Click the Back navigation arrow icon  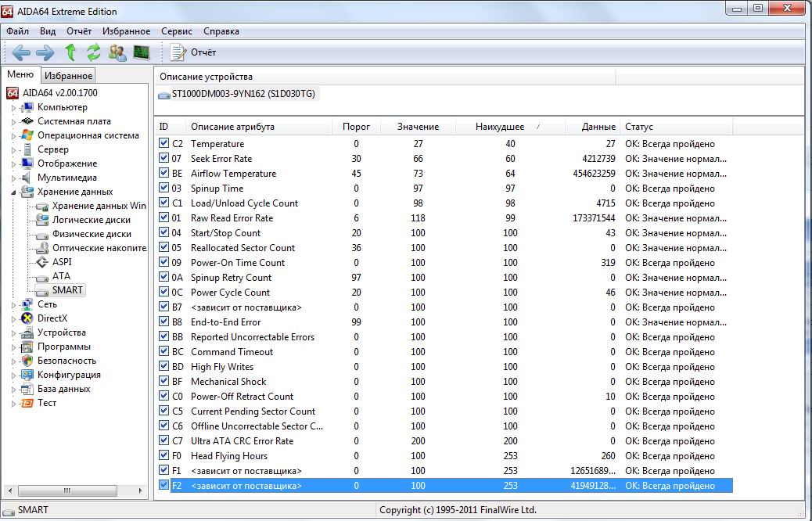[x=21, y=52]
